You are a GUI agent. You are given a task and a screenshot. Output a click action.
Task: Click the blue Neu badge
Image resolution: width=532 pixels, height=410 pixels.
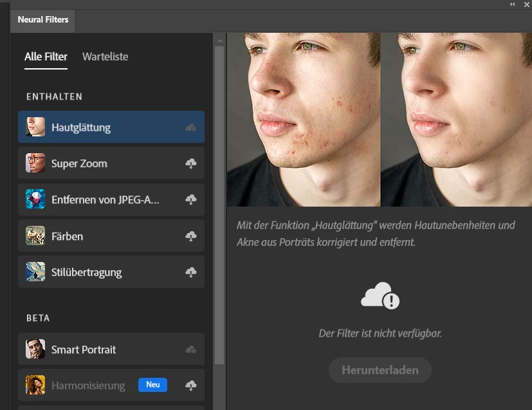152,385
